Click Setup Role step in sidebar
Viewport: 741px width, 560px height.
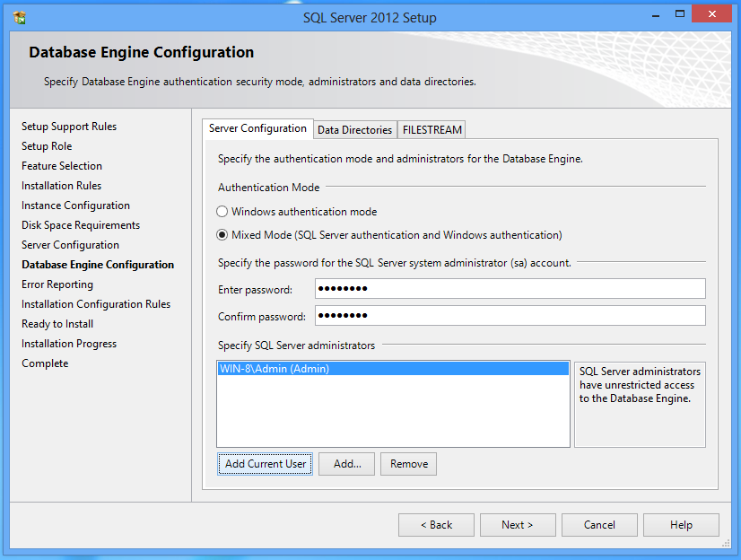[47, 146]
